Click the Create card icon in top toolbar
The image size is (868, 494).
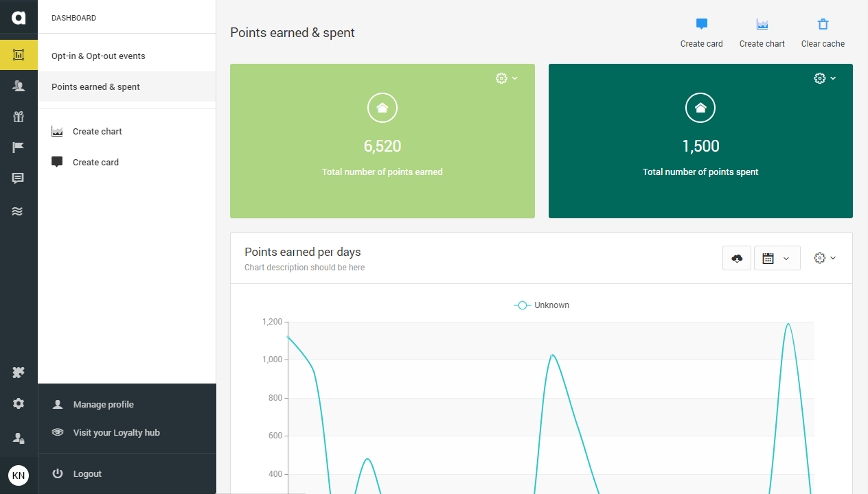[x=701, y=24]
